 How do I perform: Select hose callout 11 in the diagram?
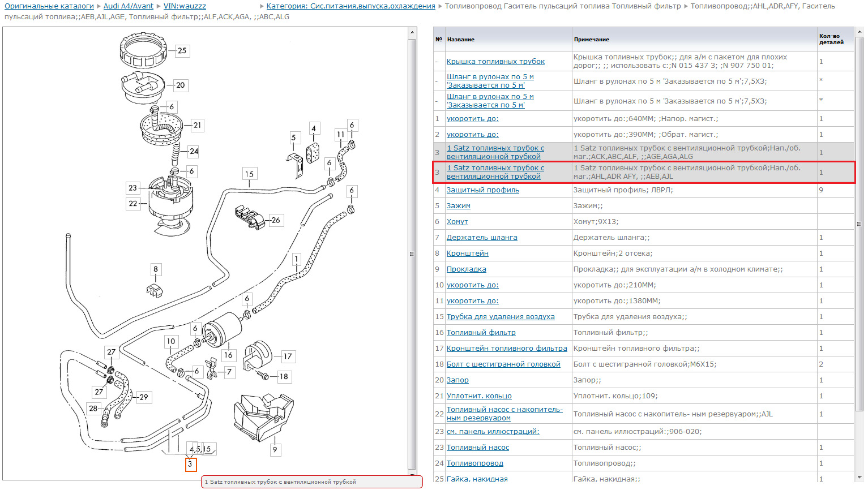pos(340,135)
